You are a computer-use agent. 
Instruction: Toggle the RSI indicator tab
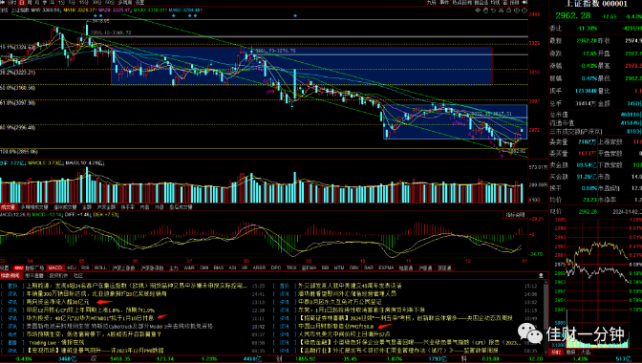click(x=86, y=268)
